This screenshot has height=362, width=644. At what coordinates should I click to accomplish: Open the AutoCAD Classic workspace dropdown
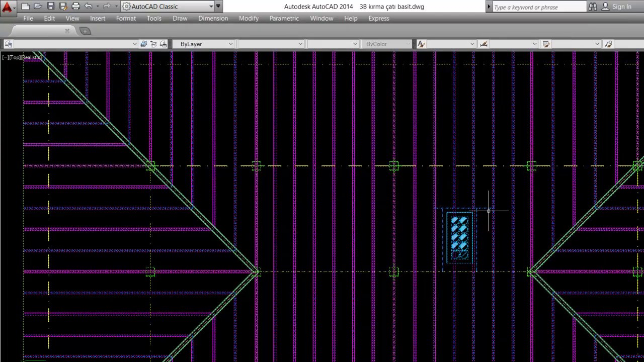point(168,7)
